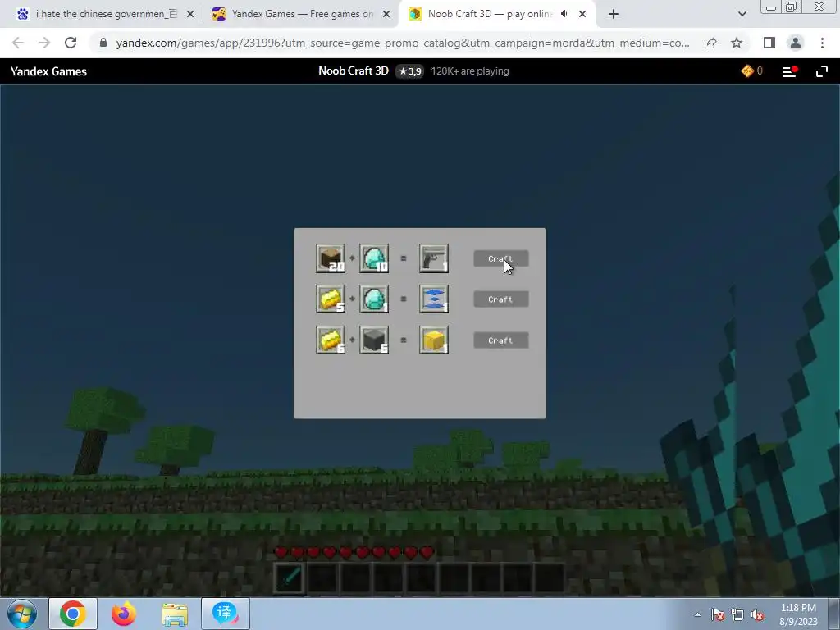Open the network status tray icon
This screenshot has height=630, width=840.
(x=737, y=614)
